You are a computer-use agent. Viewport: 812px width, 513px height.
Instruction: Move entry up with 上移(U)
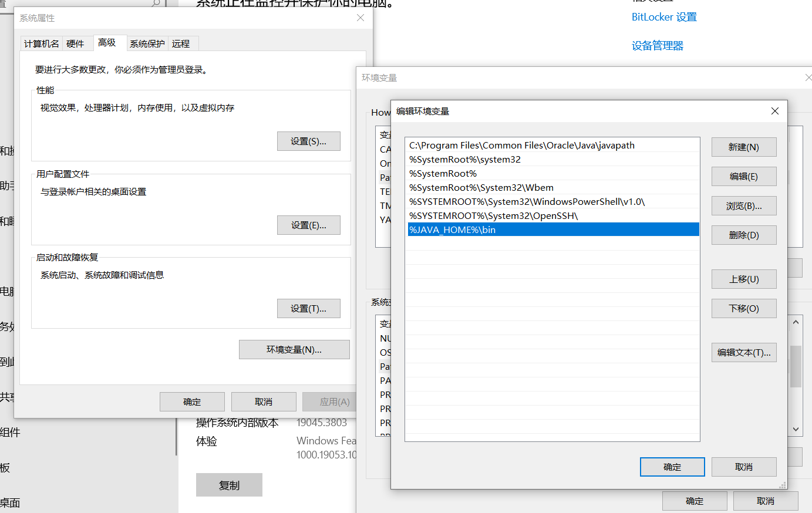(x=743, y=279)
